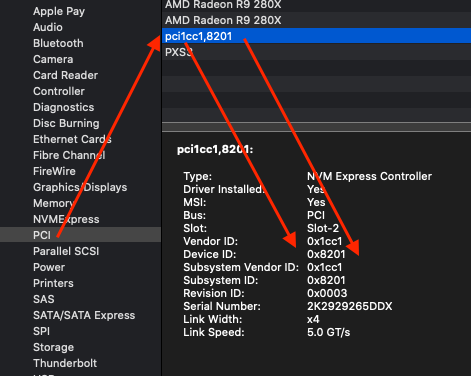The height and width of the screenshot is (376, 471).
Task: Select SAS in the sidebar
Action: [x=44, y=299]
